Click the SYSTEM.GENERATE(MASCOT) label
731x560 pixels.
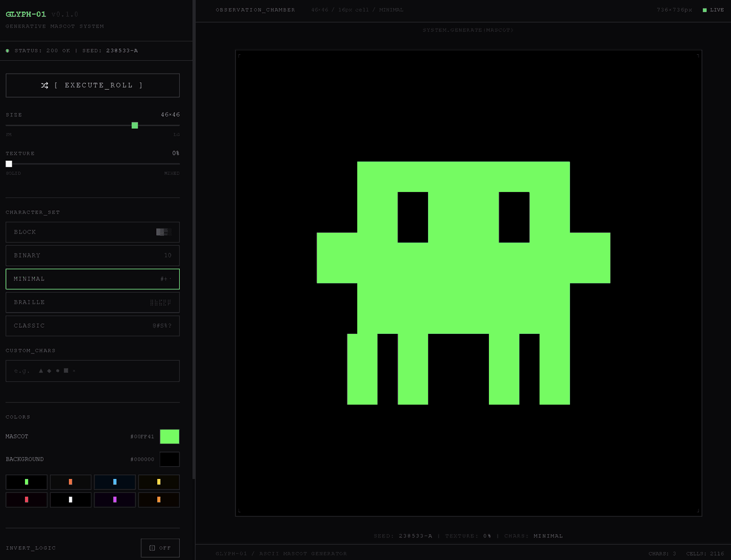(x=468, y=30)
